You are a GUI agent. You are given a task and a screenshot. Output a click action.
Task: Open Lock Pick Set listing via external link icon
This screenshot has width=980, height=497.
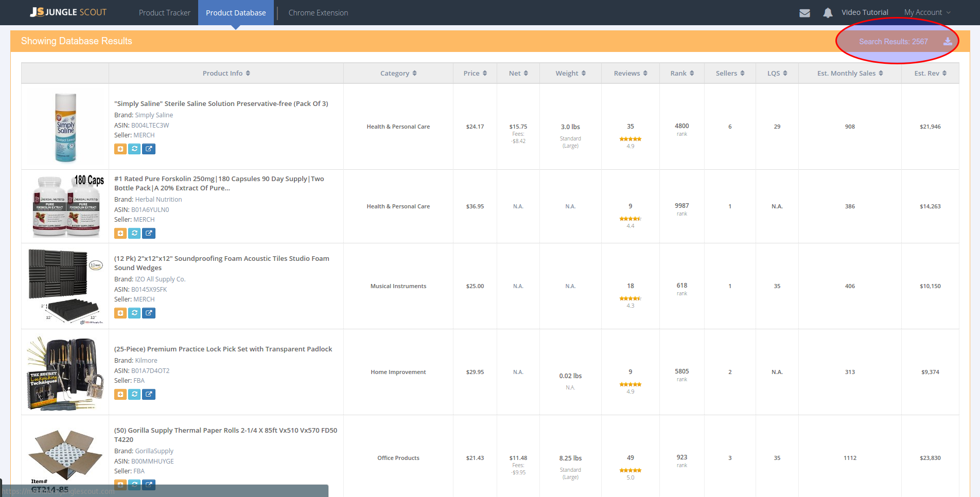(149, 394)
